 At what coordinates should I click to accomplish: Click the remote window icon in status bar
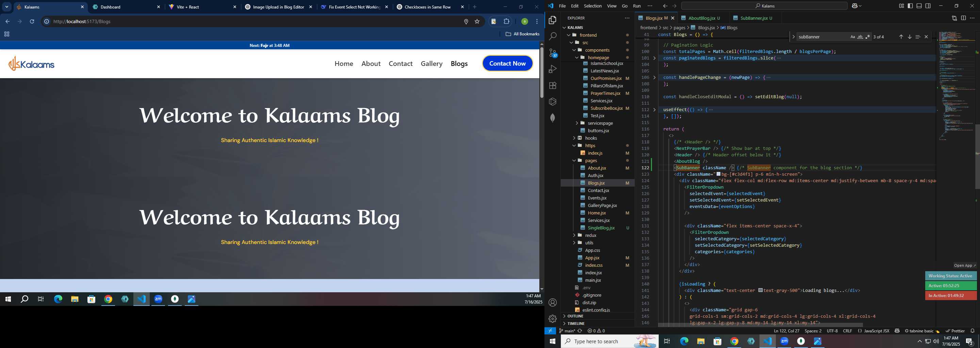point(550,331)
